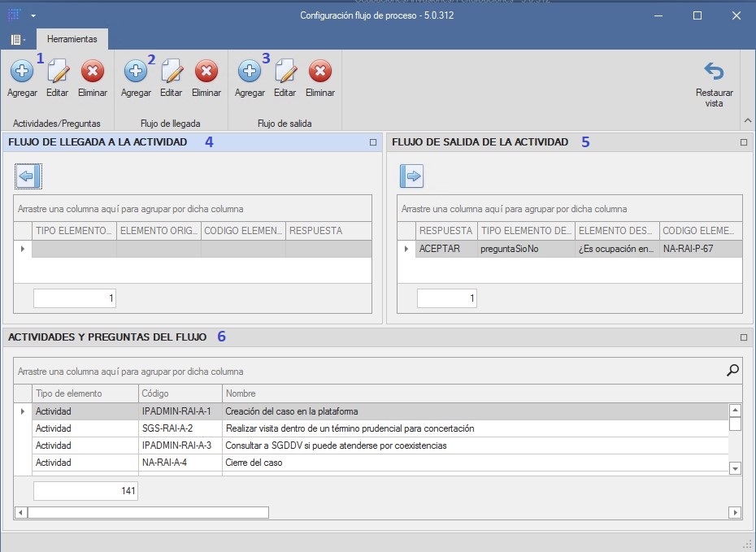
Task: Click Agregar in the Flujo de salida group
Action: [x=249, y=77]
